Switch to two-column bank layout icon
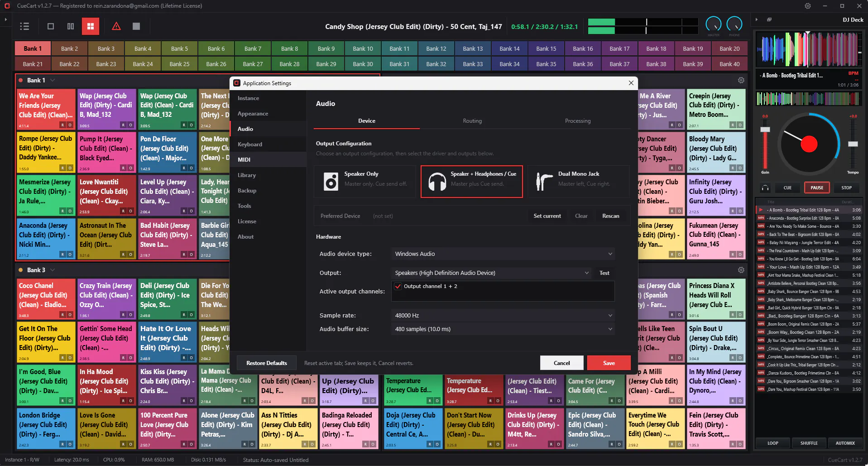Image resolution: width=868 pixels, height=466 pixels. 71,26
